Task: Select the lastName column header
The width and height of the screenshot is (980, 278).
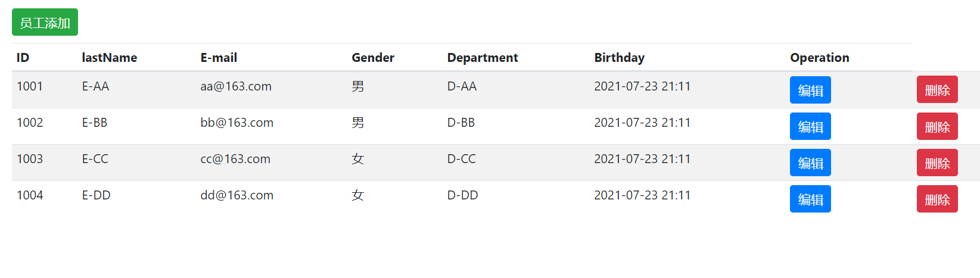Action: click(x=110, y=58)
